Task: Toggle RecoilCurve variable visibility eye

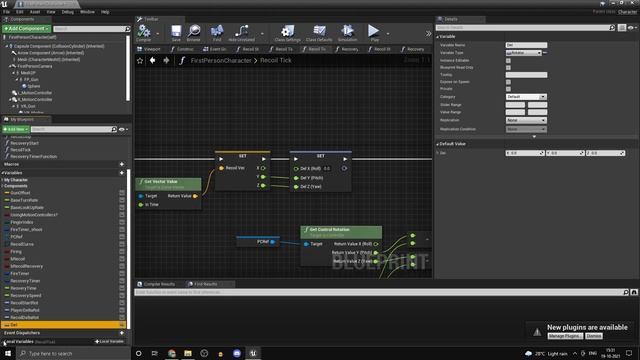Action: [122, 244]
